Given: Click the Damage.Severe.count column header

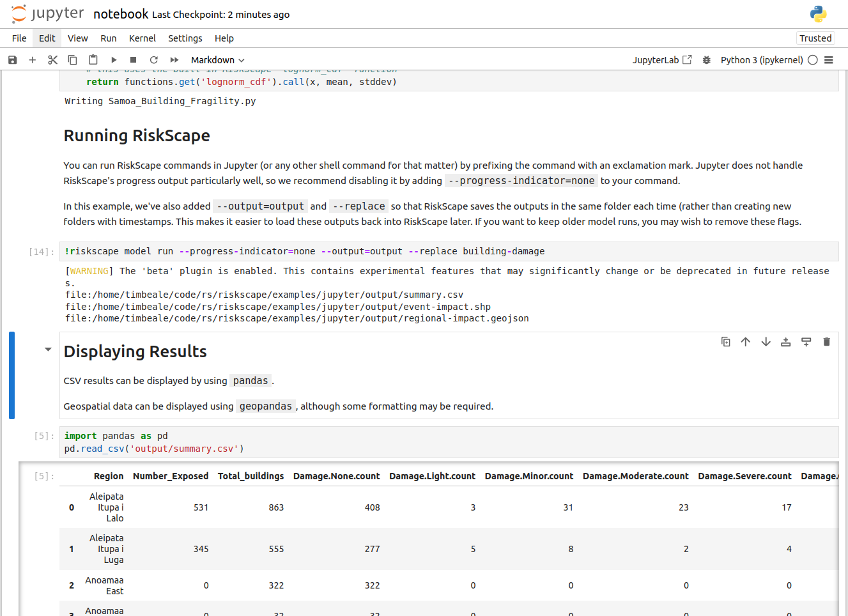Looking at the screenshot, I should point(744,476).
